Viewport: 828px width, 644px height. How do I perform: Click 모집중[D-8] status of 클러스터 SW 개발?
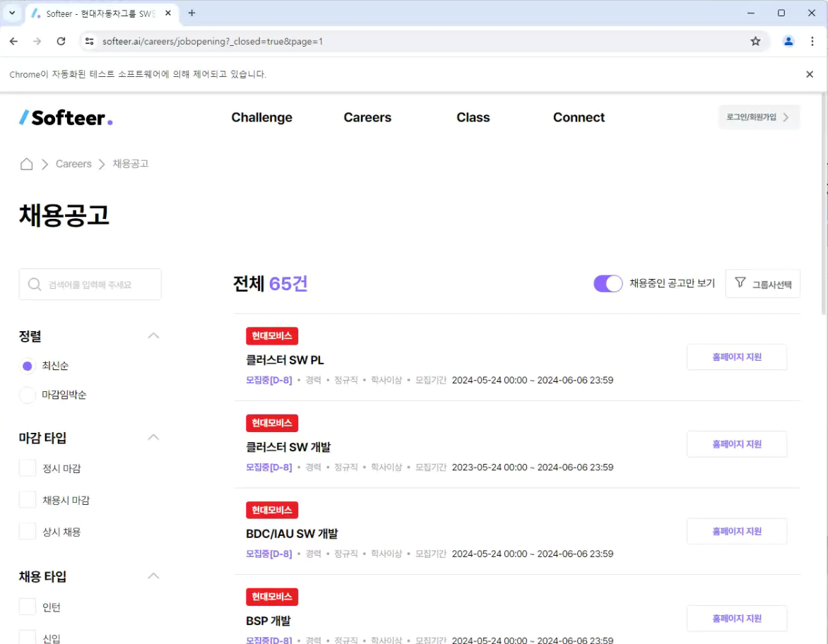[x=268, y=467]
